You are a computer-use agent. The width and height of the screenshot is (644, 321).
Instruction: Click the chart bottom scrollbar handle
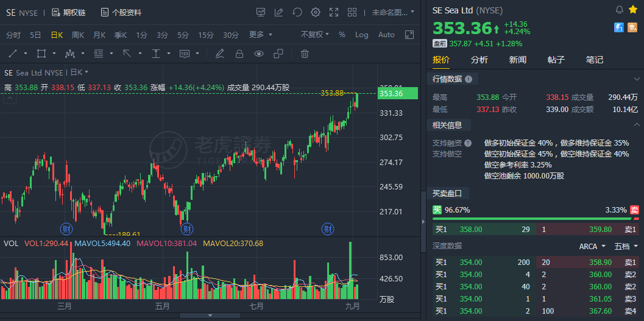coord(210,316)
